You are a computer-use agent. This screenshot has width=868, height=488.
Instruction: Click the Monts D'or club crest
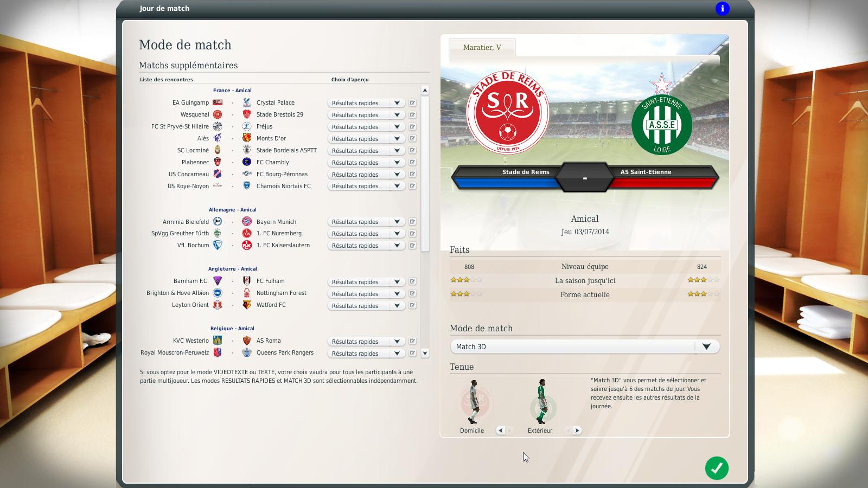pyautogui.click(x=247, y=138)
